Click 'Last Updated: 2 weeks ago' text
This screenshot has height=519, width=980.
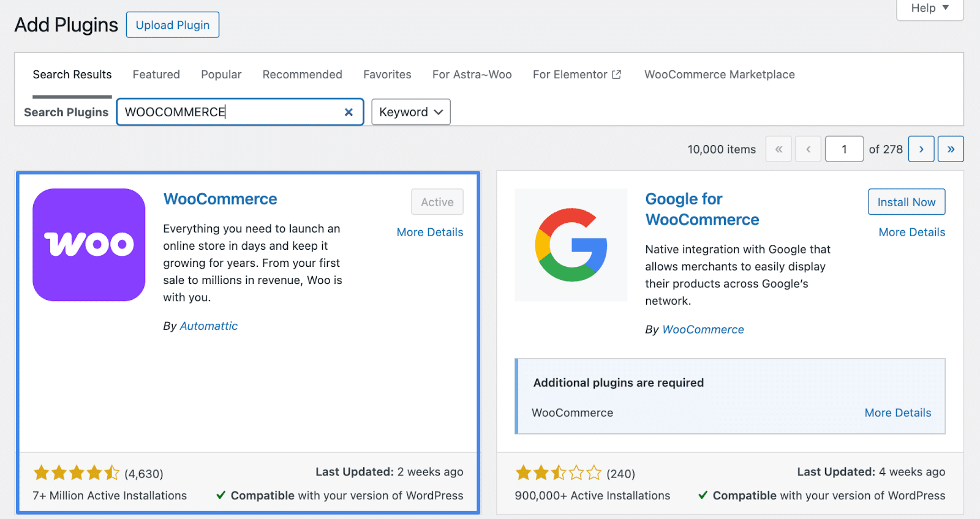[390, 472]
